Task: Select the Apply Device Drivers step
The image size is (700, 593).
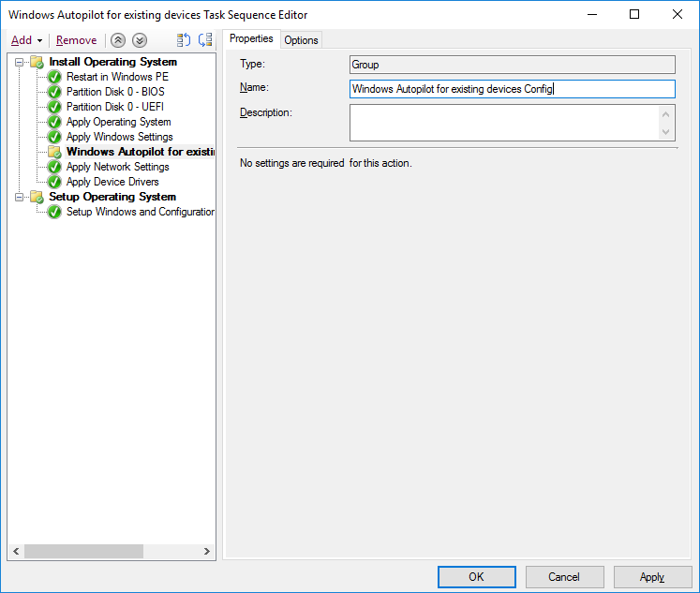Action: pos(112,182)
